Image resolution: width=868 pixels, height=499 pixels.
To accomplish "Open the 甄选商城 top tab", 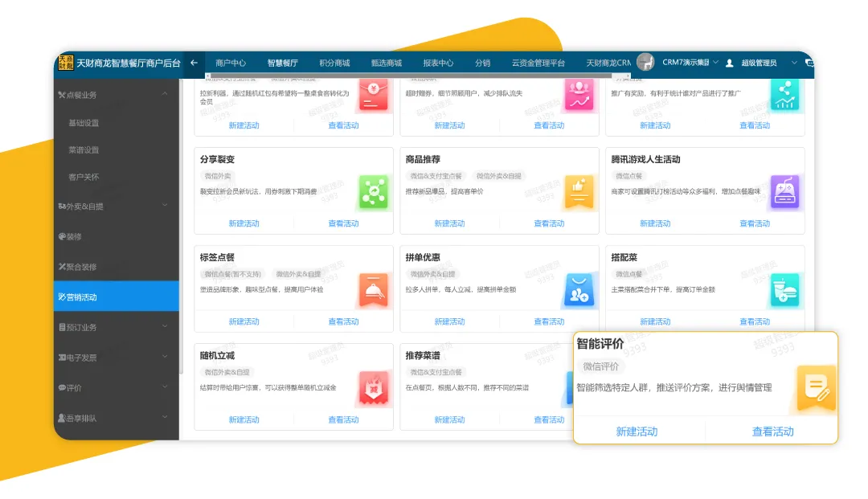I will (387, 63).
